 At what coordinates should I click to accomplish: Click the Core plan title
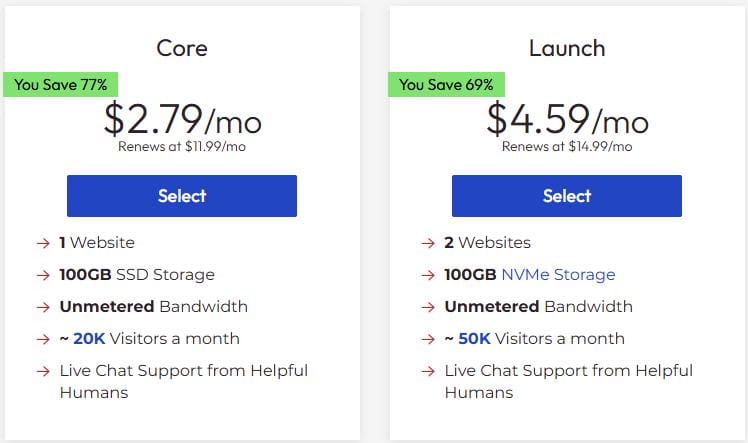(181, 47)
